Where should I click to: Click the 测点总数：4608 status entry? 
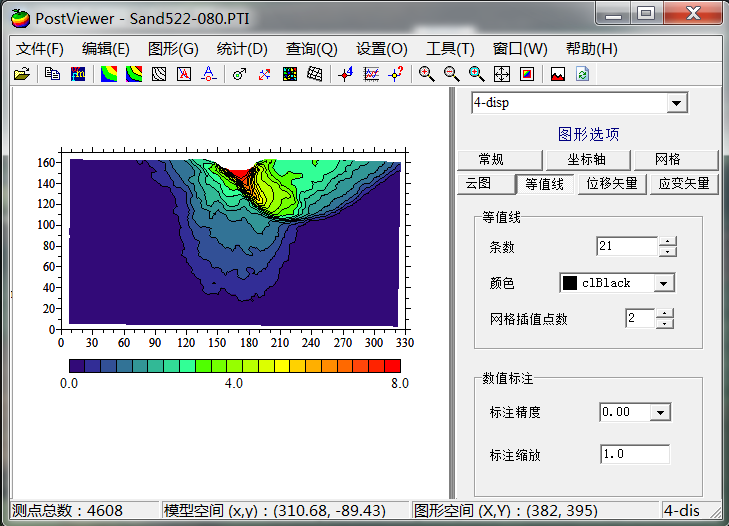coord(84,511)
